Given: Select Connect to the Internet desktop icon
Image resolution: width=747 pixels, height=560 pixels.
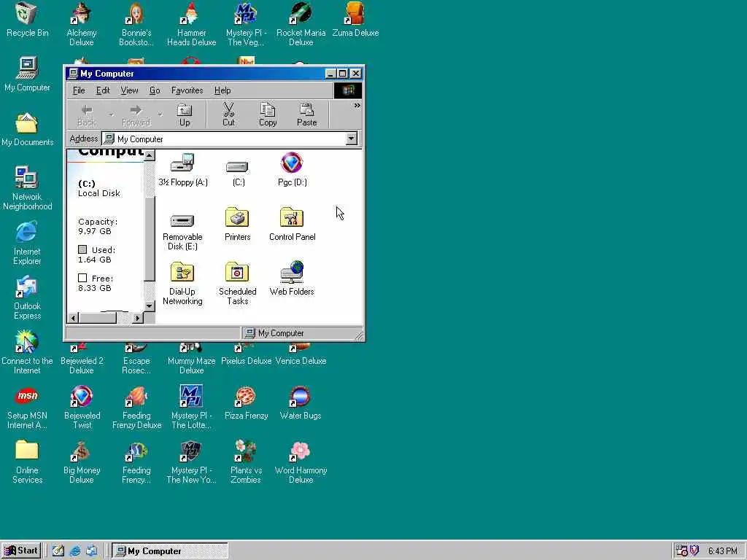Looking at the screenshot, I should pos(27,352).
